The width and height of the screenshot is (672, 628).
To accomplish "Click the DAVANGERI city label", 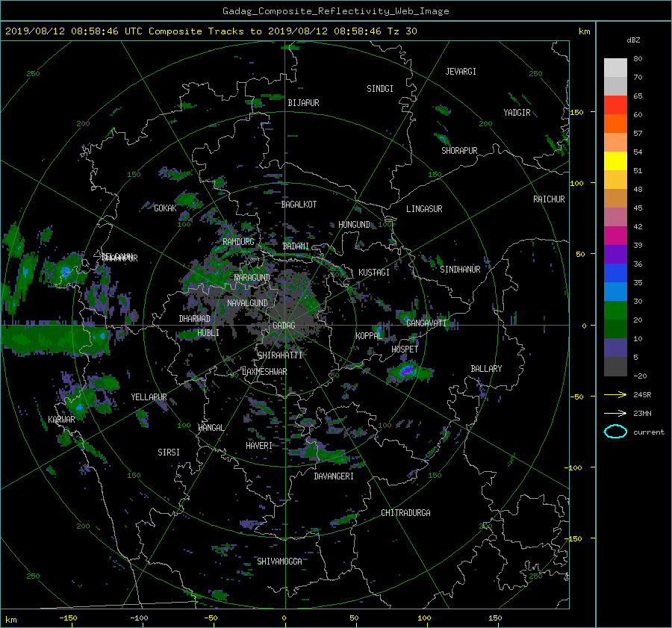I will tap(334, 476).
